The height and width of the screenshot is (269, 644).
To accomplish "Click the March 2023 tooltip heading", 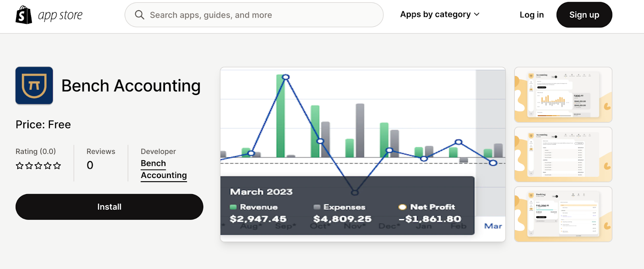I will click(261, 192).
